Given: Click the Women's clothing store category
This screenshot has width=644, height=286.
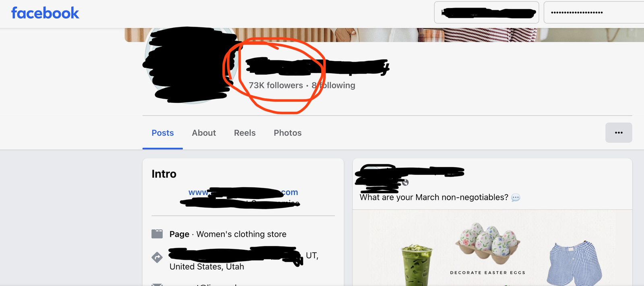Looking at the screenshot, I should pyautogui.click(x=242, y=234).
